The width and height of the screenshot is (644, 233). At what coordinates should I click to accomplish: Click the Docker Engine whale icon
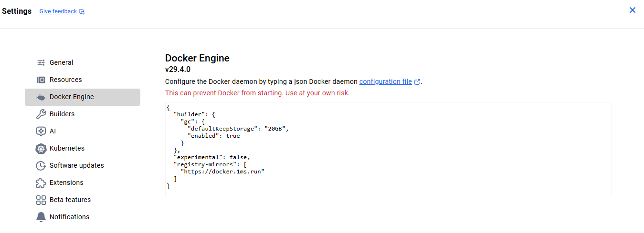pos(41,97)
